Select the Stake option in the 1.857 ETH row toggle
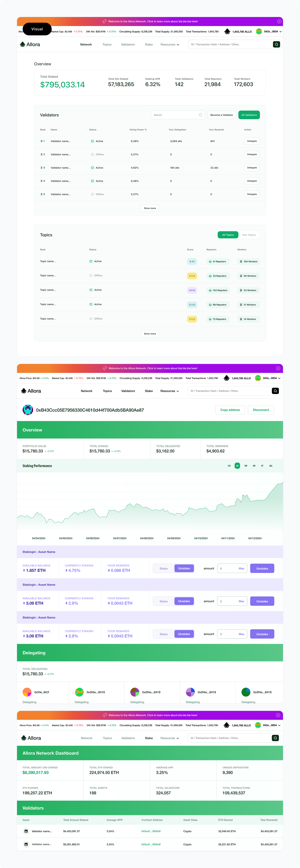The image size is (300, 868). [164, 568]
